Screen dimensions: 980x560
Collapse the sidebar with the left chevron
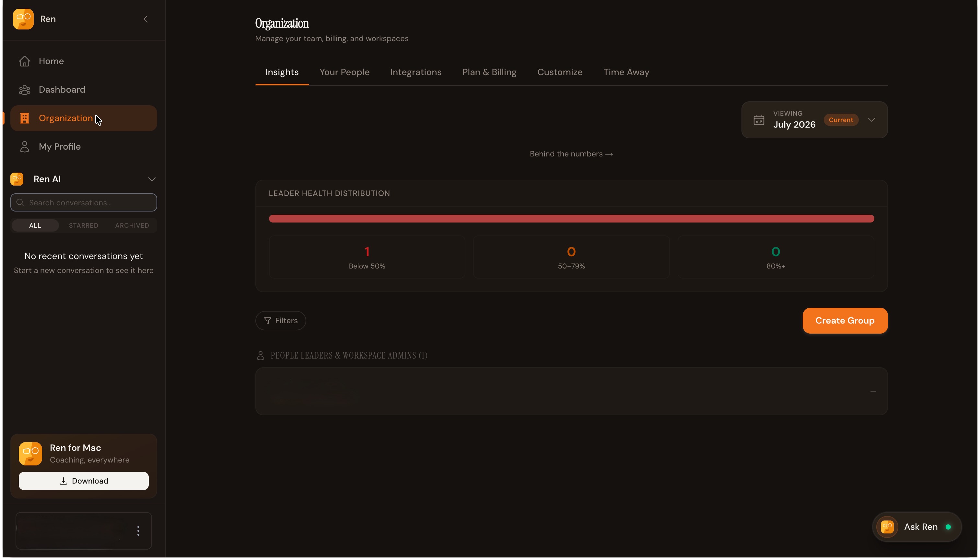[x=146, y=19]
